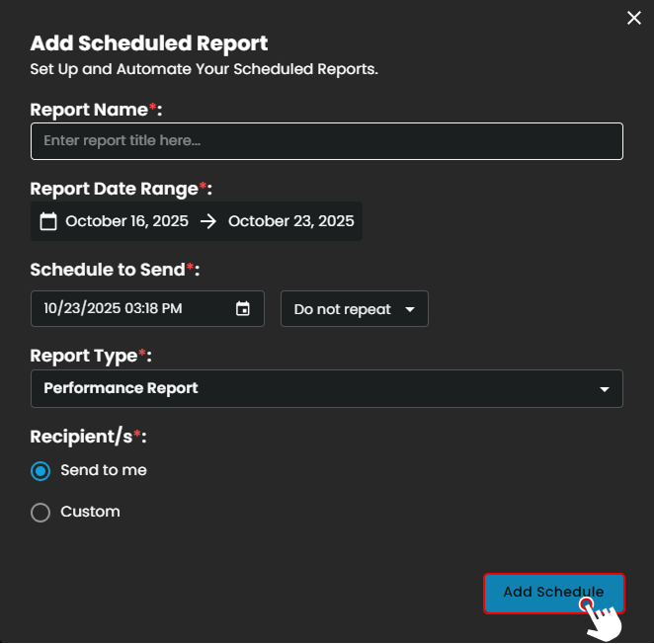Click the down caret next to Do not repeat
The height and width of the screenshot is (644, 654).
pyautogui.click(x=410, y=309)
